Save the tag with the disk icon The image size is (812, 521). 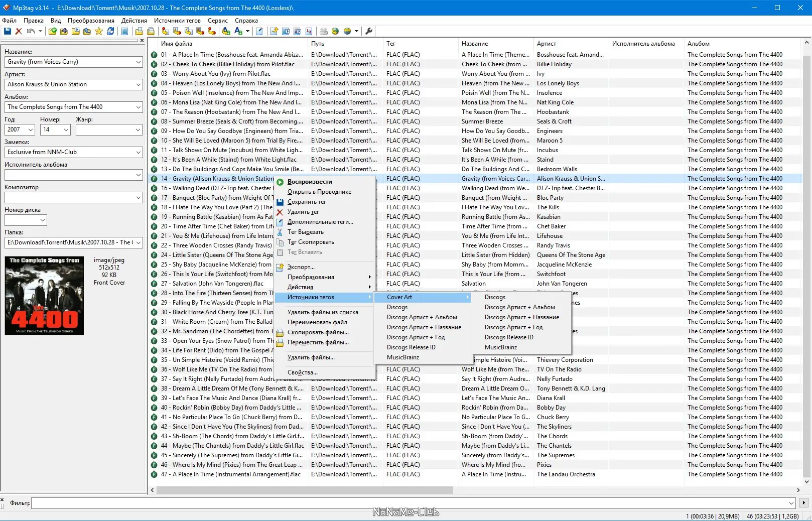pos(7,31)
